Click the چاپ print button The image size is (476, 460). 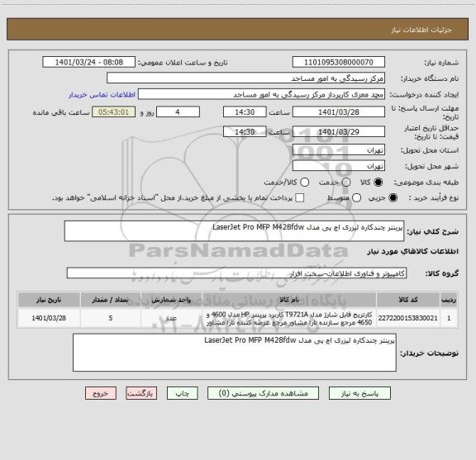[x=182, y=393]
